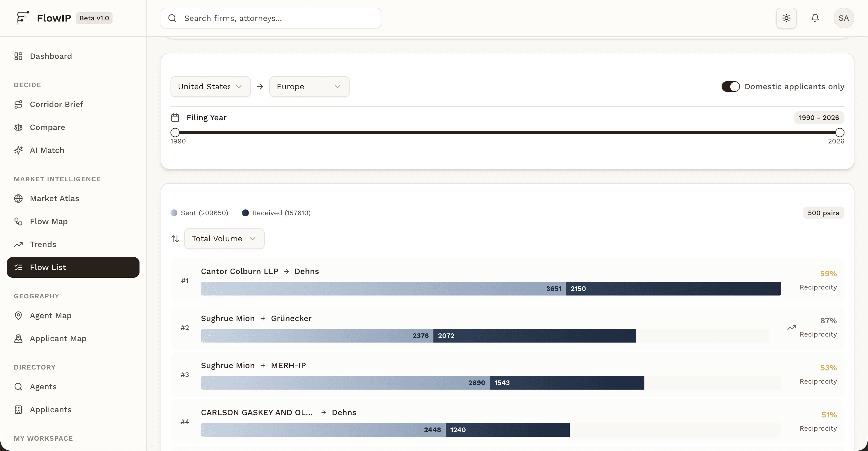Click the sort direction arrows icon
This screenshot has width=868, height=451.
(175, 239)
